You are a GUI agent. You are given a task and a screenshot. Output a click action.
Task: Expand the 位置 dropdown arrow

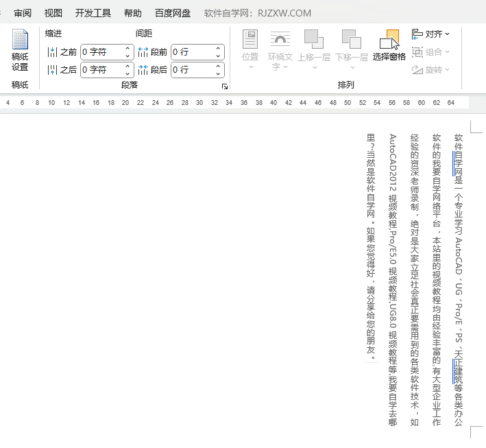click(251, 67)
